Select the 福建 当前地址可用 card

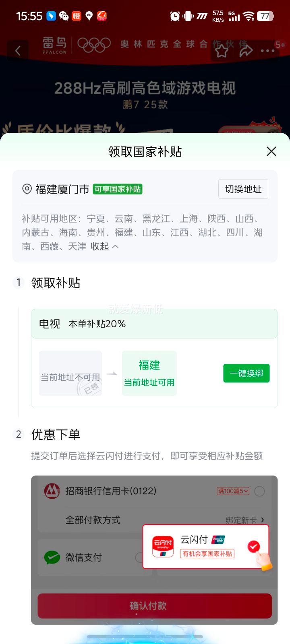click(x=149, y=373)
